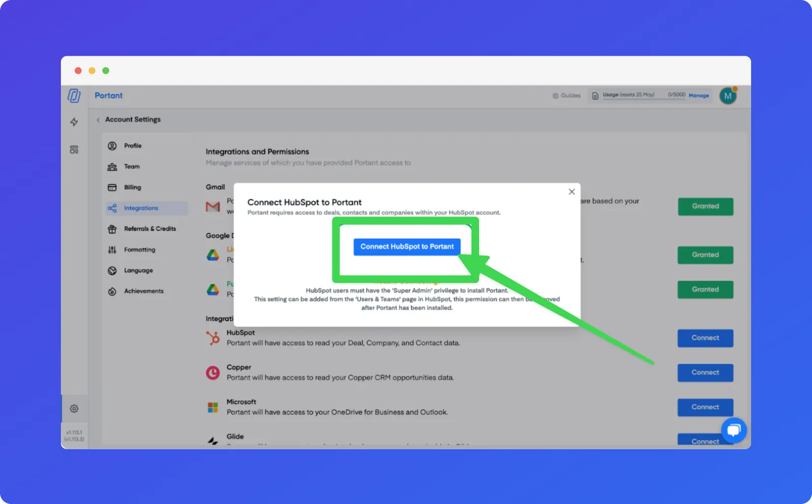This screenshot has width=812, height=504.
Task: Open the lightning bolt automations icon
Action: 74,122
